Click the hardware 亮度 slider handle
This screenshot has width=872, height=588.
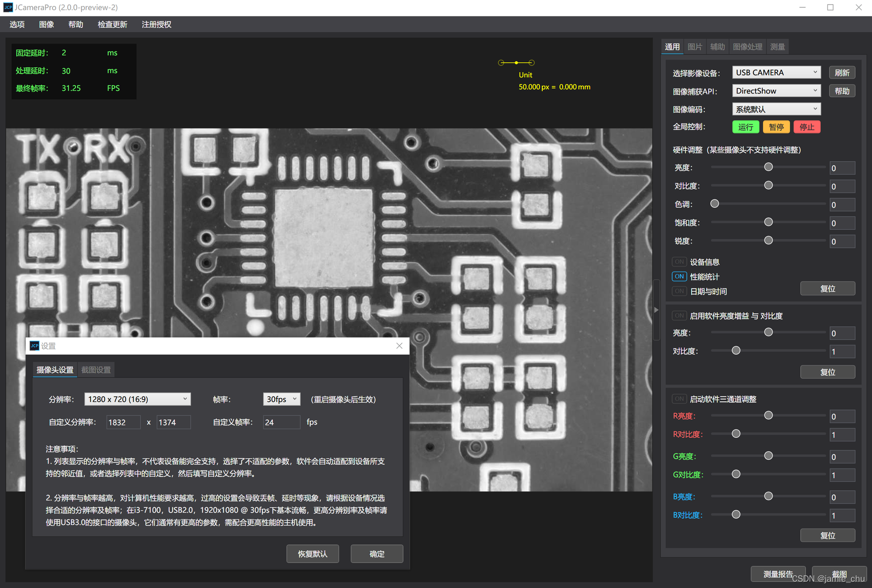pos(768,167)
